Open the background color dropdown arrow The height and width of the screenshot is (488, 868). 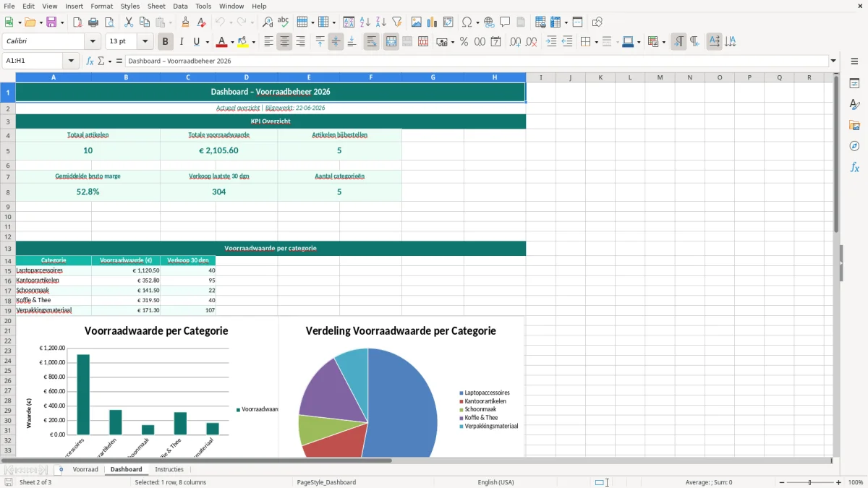[x=253, y=42]
